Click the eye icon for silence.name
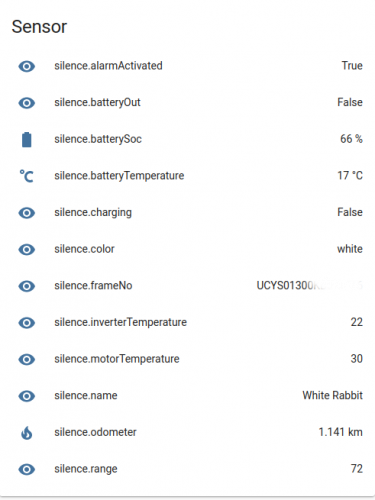 point(27,396)
